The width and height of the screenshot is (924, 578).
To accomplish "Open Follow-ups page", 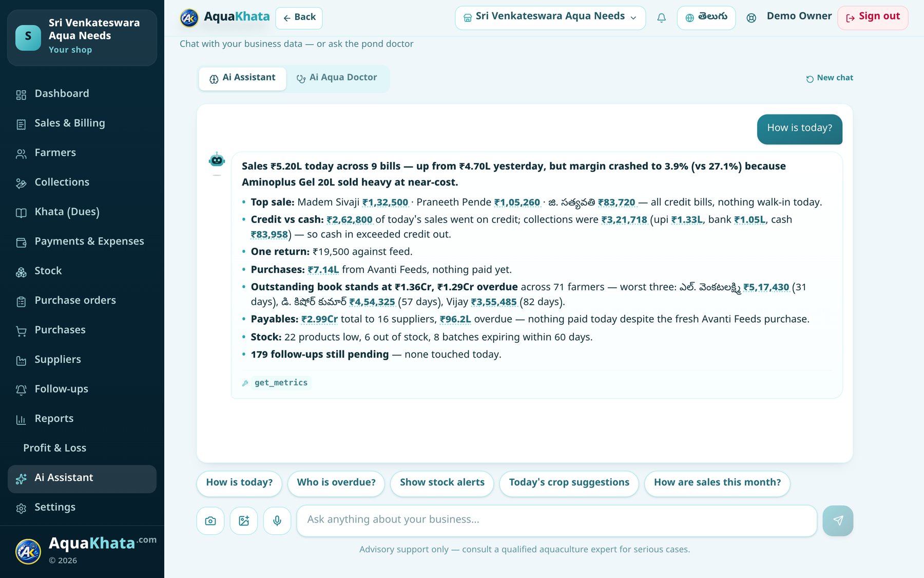I will tap(82, 389).
